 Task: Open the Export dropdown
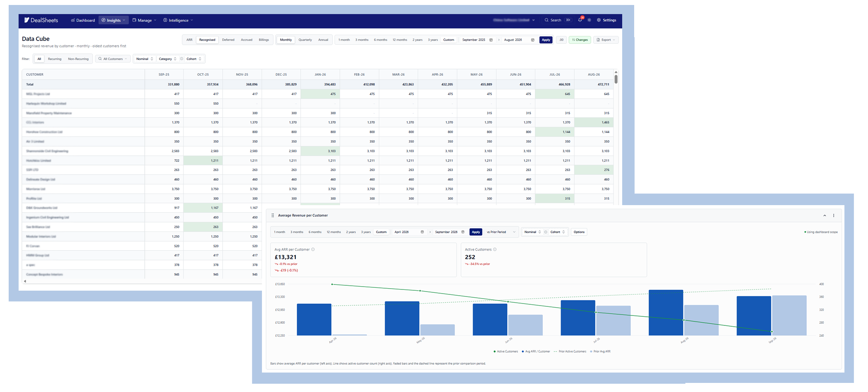click(x=606, y=40)
